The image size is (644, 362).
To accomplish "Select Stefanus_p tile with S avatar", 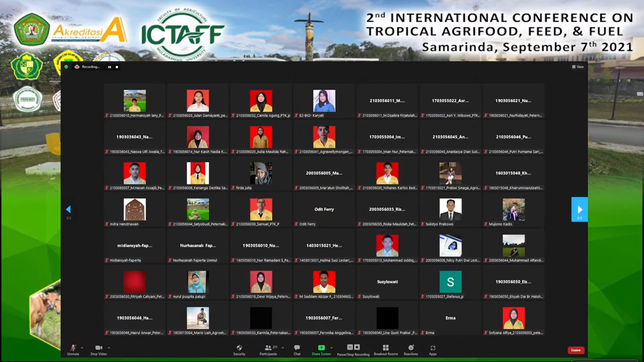I will click(450, 282).
